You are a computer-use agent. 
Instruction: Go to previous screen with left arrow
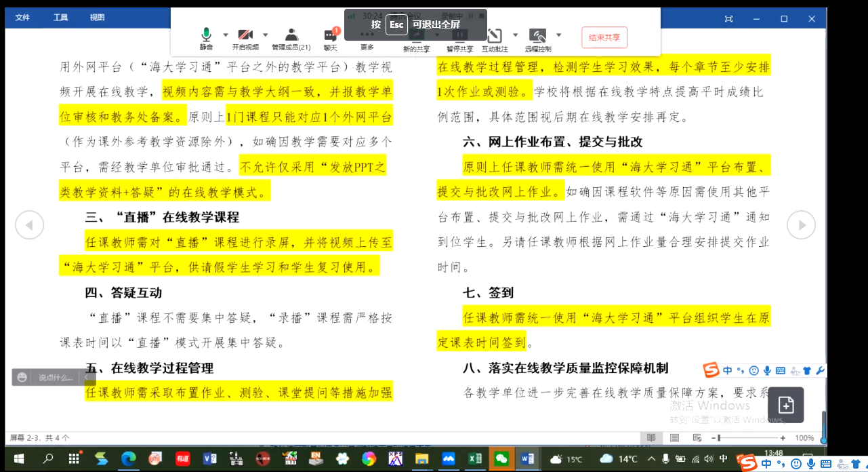click(29, 225)
